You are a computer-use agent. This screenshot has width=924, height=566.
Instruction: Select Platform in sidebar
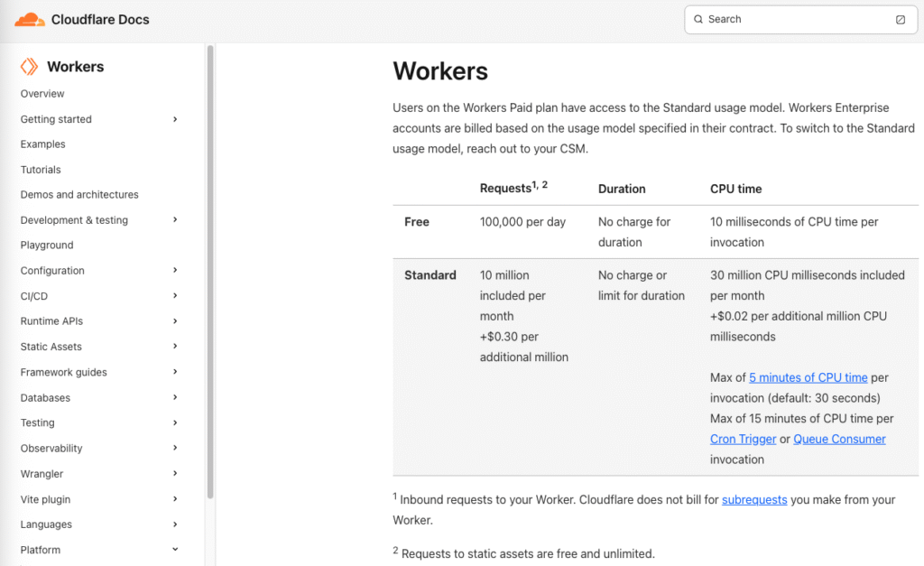coord(40,550)
